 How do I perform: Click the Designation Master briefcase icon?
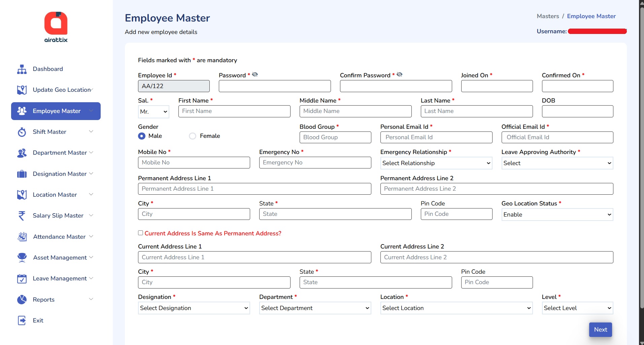tap(22, 174)
